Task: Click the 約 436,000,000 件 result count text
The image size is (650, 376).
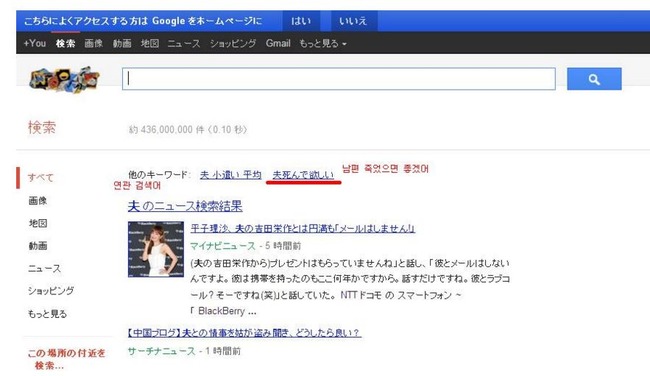Action: pos(188,130)
